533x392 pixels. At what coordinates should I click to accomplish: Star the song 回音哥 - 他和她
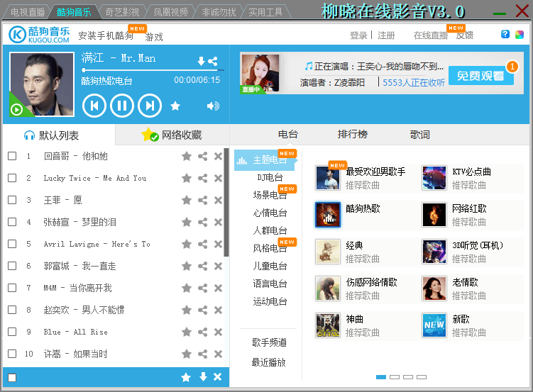187,156
